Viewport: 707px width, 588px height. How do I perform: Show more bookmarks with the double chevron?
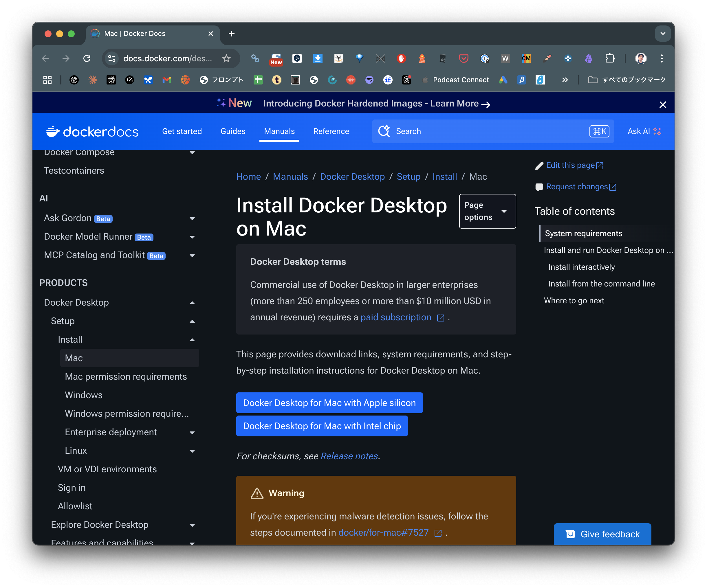565,80
